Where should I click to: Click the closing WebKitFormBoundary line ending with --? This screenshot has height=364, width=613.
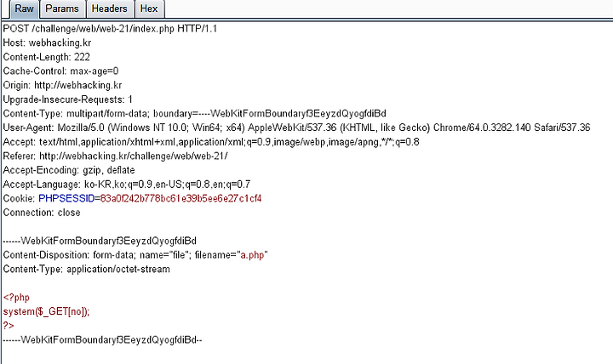[x=102, y=340]
